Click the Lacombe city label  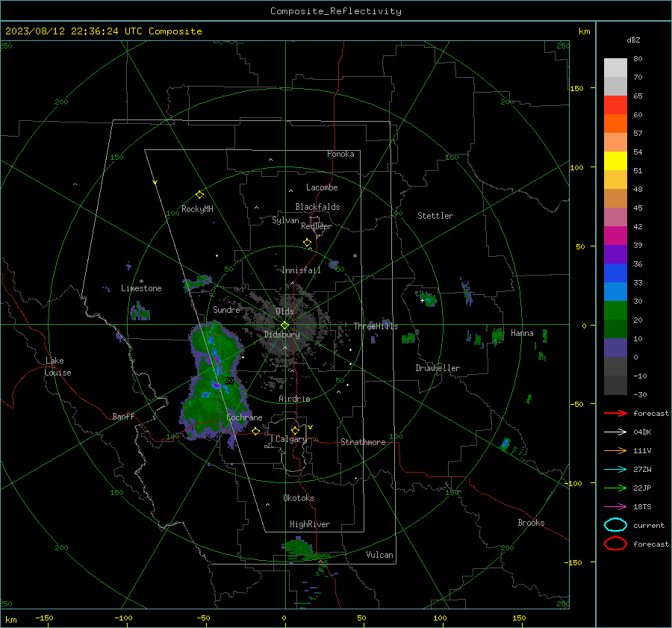[322, 187]
